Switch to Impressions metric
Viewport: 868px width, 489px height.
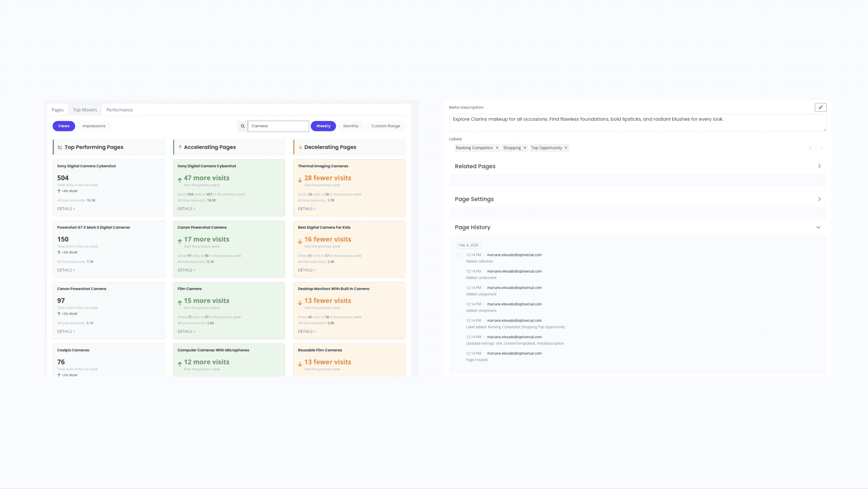(94, 126)
